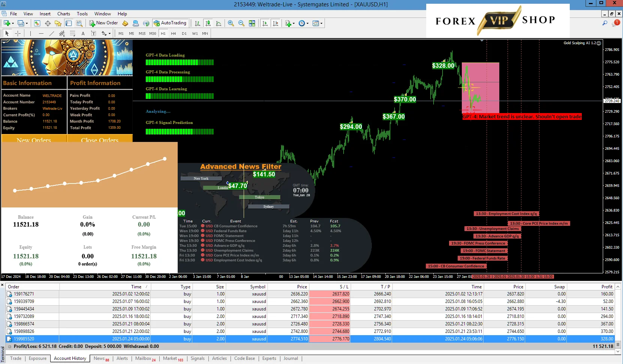Enable chart auto scroll icon
The height and width of the screenshot is (364, 623).
click(265, 23)
